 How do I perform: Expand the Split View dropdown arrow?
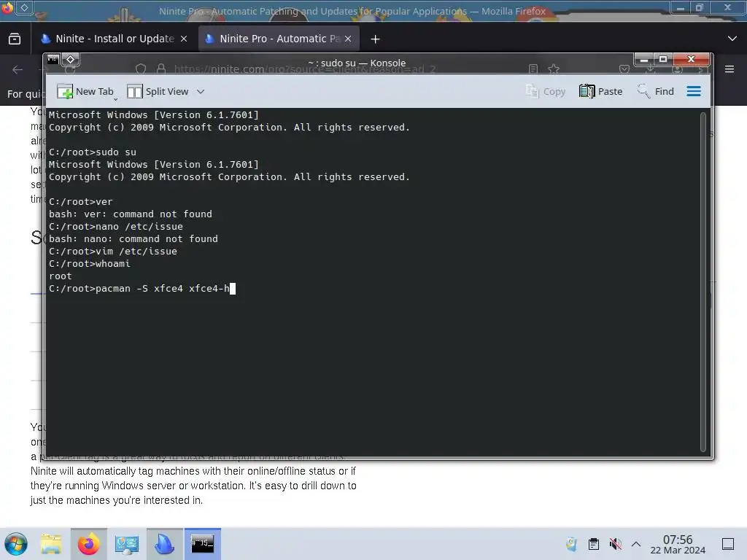[x=201, y=91]
